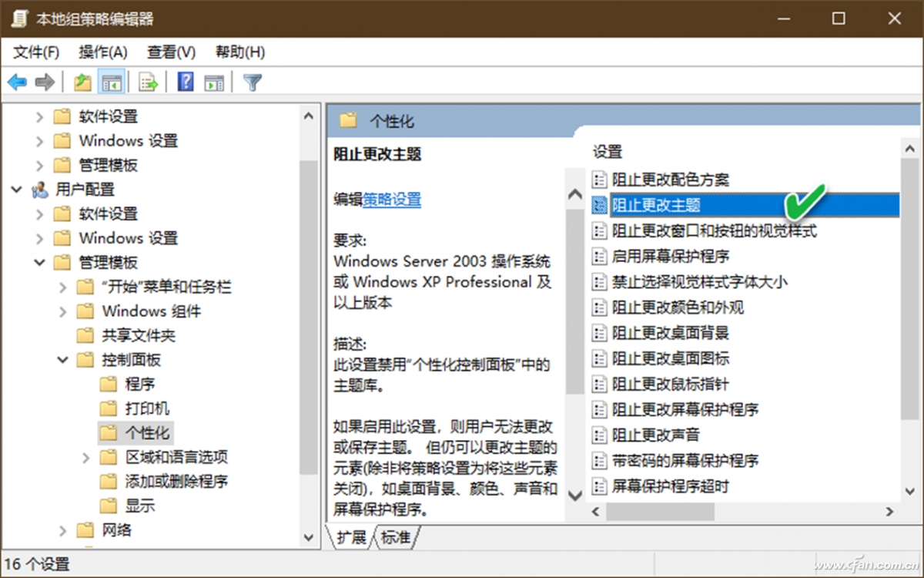This screenshot has height=578, width=924.
Task: Select 禁止选择视觉样式字体大小 policy
Action: pyautogui.click(x=699, y=281)
